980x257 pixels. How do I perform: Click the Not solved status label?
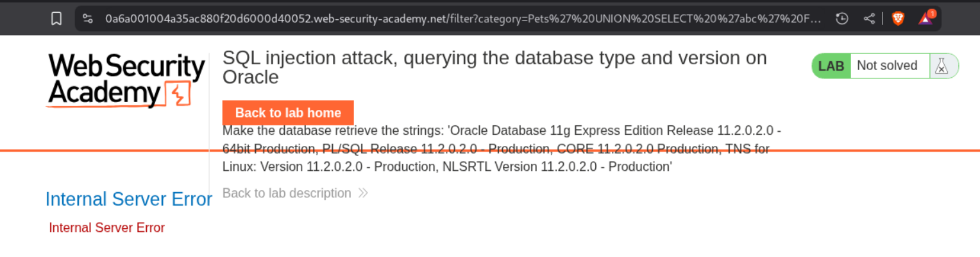coord(887,66)
